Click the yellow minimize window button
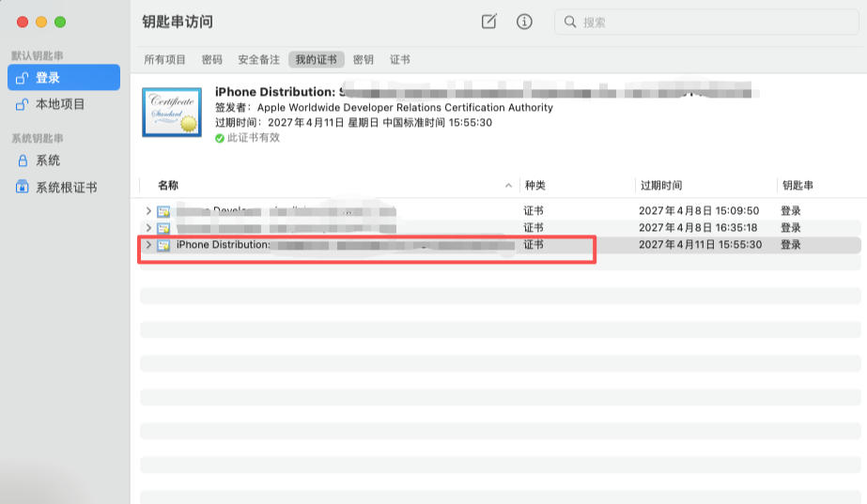The image size is (867, 504). pyautogui.click(x=41, y=22)
